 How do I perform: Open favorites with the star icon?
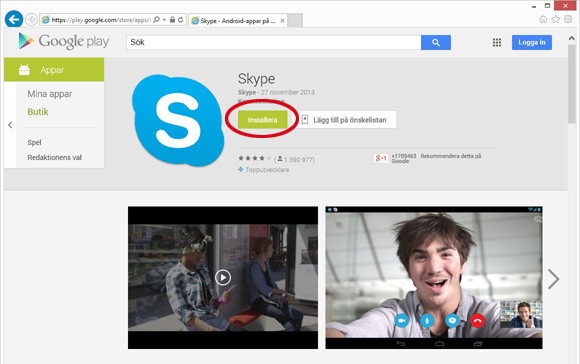click(556, 19)
